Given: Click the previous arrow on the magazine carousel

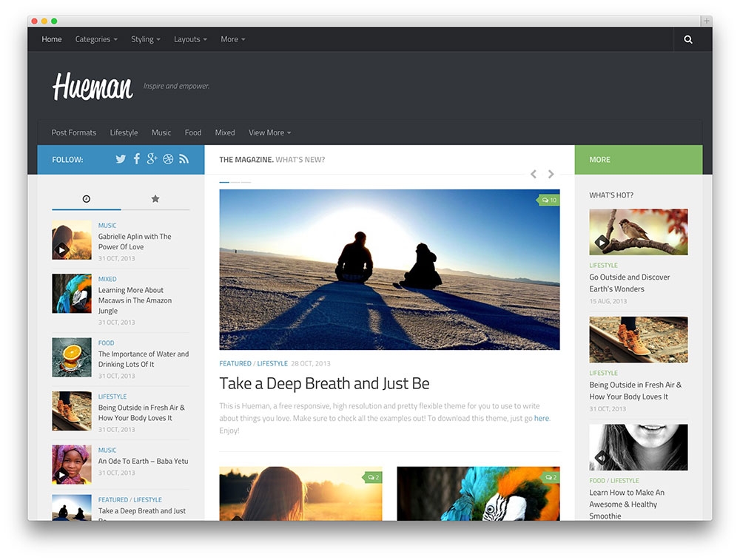Looking at the screenshot, I should [x=533, y=174].
